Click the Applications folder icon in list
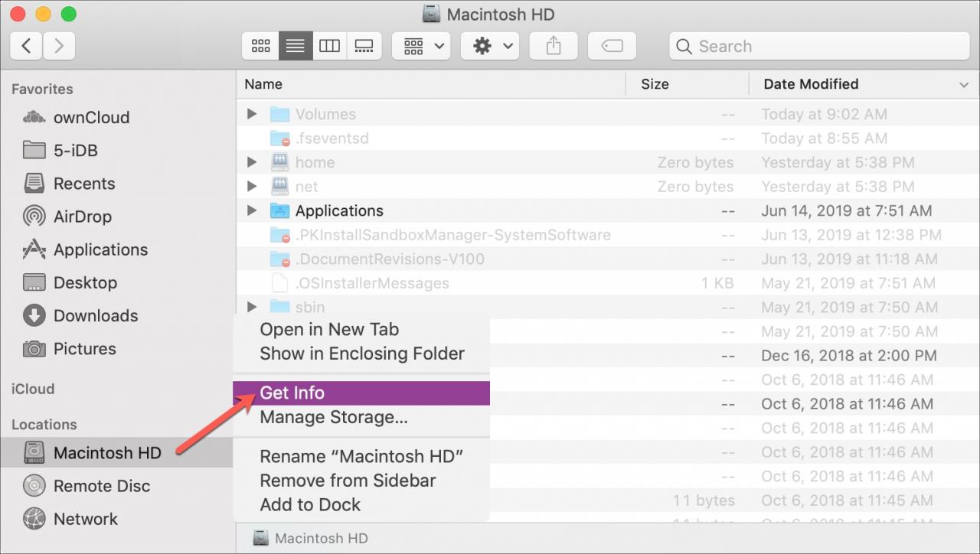Screen dimensions: 980x554 (x=279, y=210)
